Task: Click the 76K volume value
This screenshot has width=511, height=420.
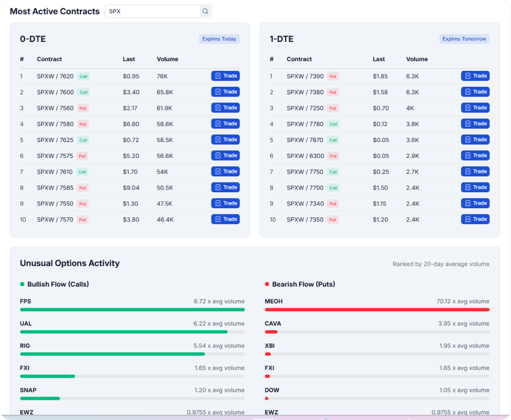Action: coord(162,76)
